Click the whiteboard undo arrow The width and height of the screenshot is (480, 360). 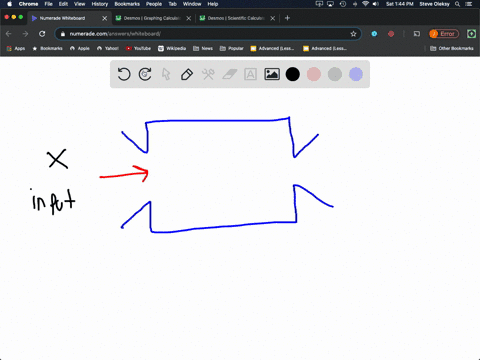point(124,74)
